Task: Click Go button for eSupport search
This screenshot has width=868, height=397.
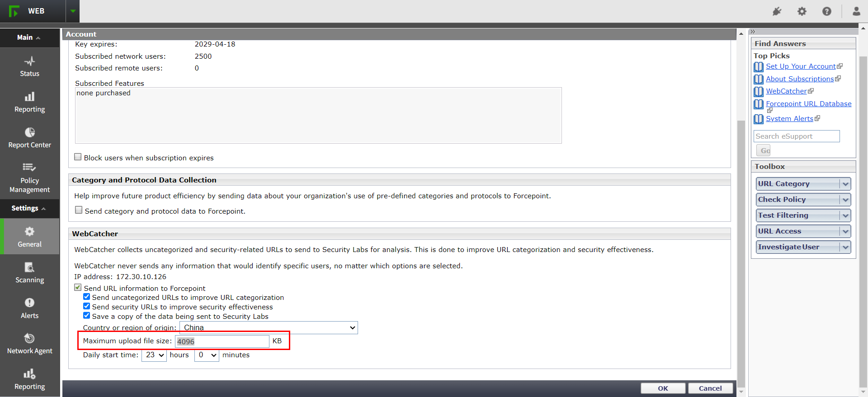Action: tap(764, 150)
